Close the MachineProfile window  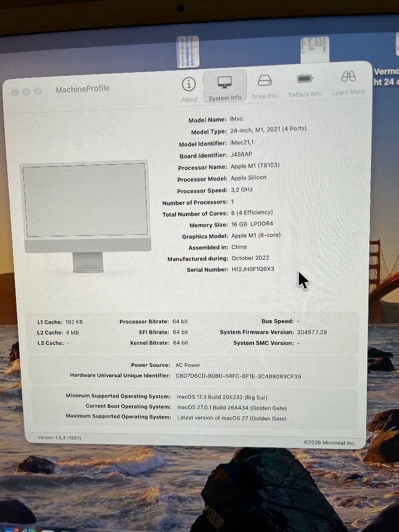click(15, 92)
